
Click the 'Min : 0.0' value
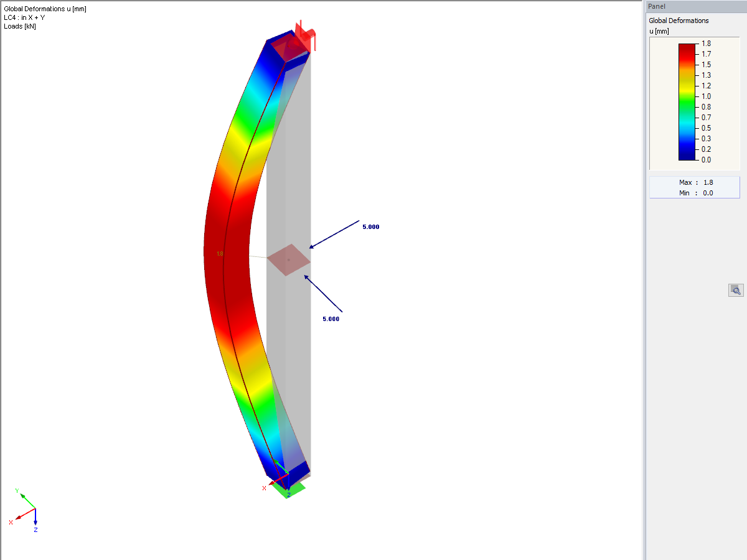tap(695, 193)
